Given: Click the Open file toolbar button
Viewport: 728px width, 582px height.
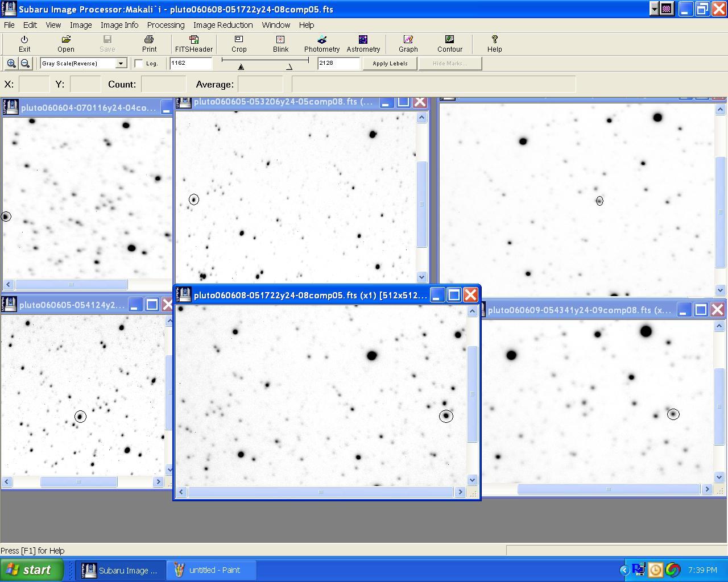Looking at the screenshot, I should pyautogui.click(x=66, y=44).
